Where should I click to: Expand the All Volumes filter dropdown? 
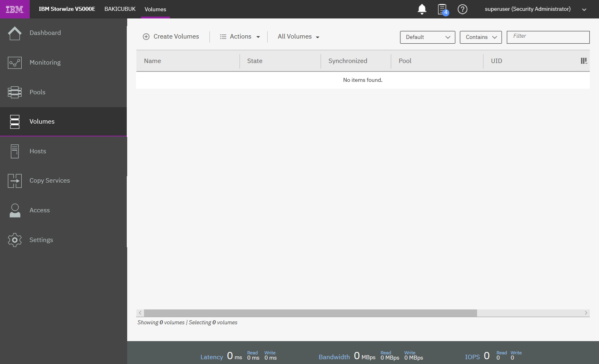298,37
